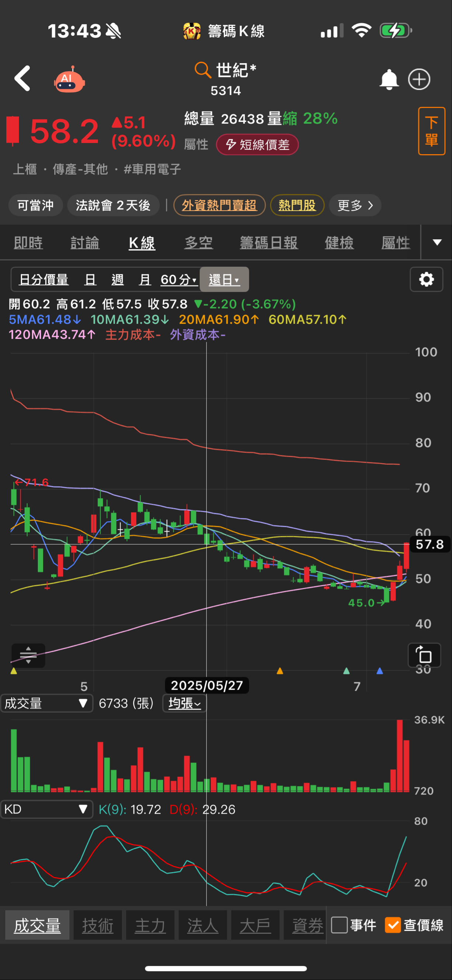Select bottom 資券 tab
Viewport: 452px width, 980px height.
tap(305, 925)
